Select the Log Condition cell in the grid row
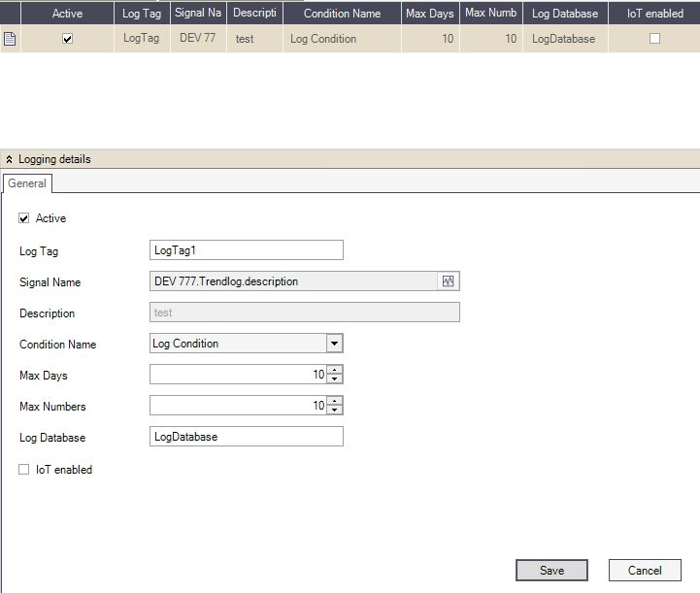Screen dimensions: 700x593 pyautogui.click(x=342, y=39)
